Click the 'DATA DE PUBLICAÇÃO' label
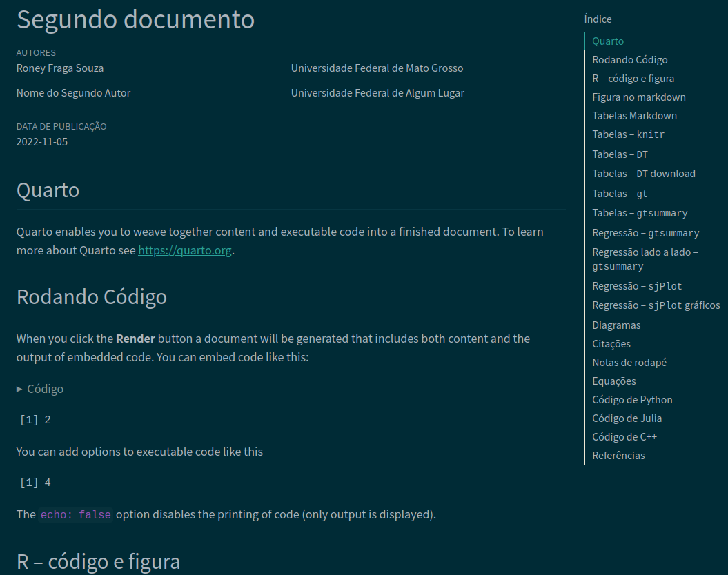Viewport: 728px width, 575px height. click(x=61, y=127)
